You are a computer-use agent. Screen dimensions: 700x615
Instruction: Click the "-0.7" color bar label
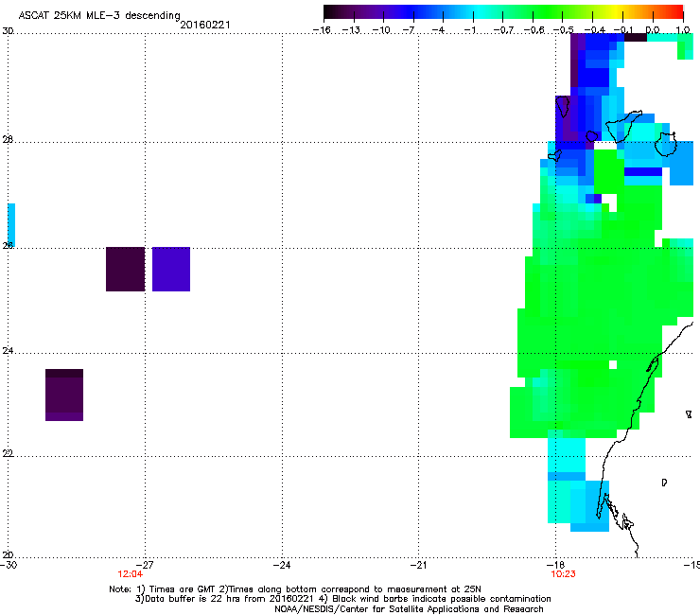coord(503,30)
